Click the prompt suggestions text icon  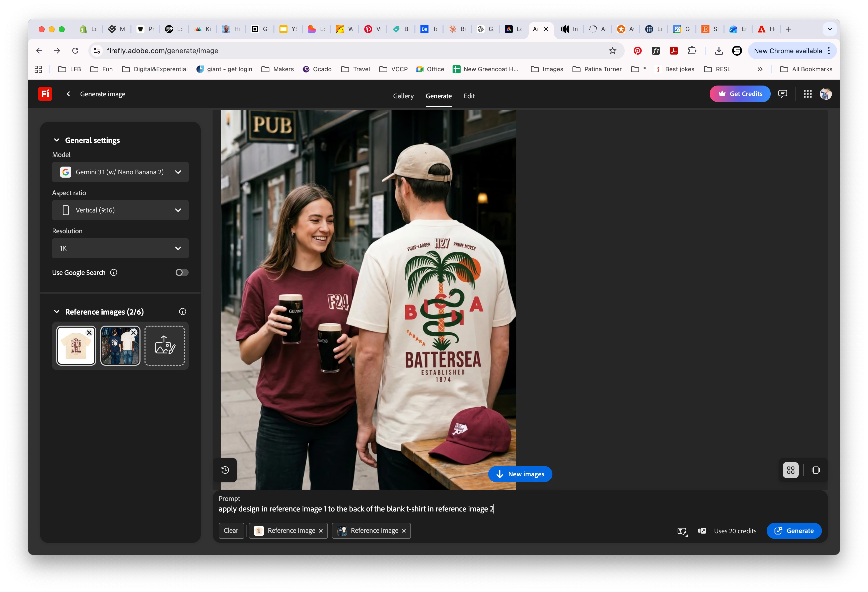[x=682, y=531]
